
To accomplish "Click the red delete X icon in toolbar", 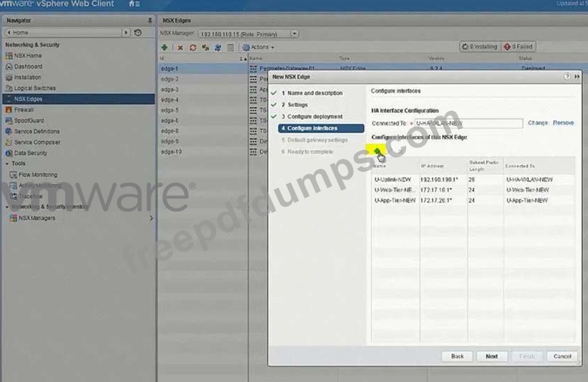I will pyautogui.click(x=180, y=47).
